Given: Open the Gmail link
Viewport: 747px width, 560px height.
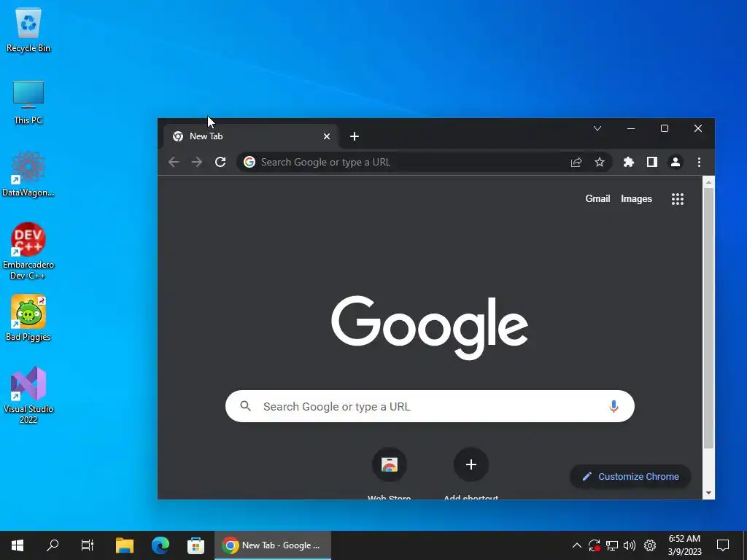Looking at the screenshot, I should (x=597, y=199).
